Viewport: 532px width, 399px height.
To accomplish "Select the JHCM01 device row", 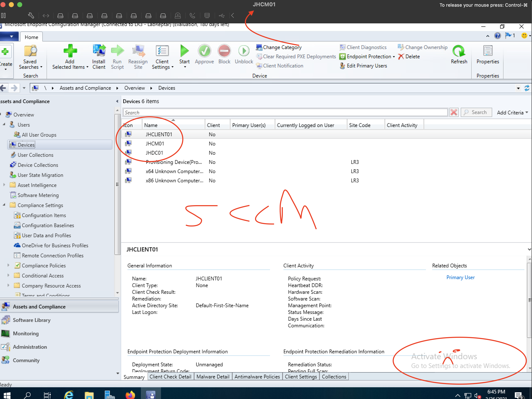I will [326, 144].
